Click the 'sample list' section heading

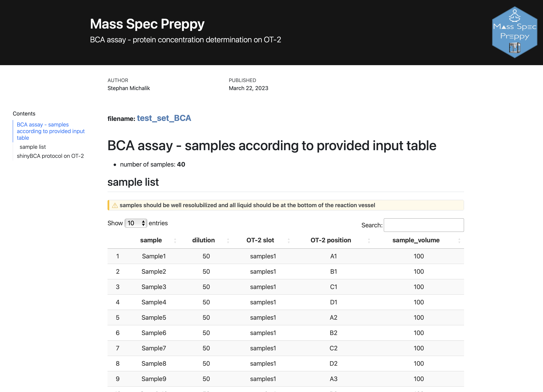click(133, 182)
